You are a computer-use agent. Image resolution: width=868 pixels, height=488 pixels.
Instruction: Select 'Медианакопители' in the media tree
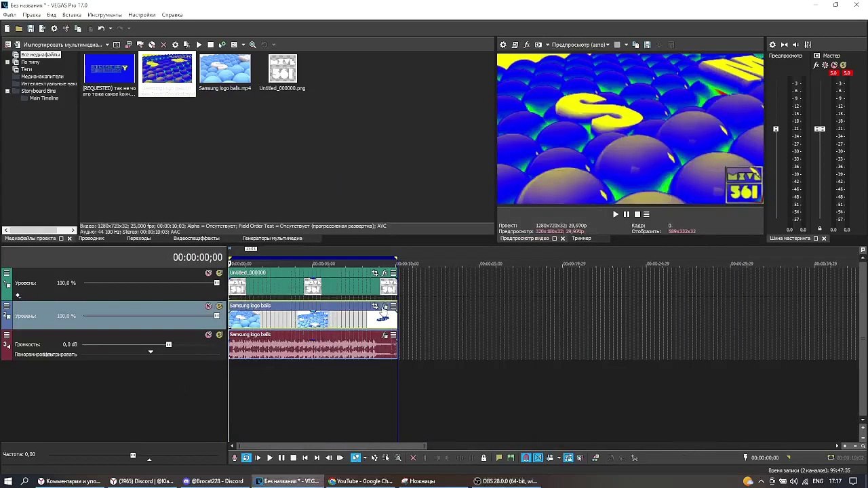click(x=42, y=77)
